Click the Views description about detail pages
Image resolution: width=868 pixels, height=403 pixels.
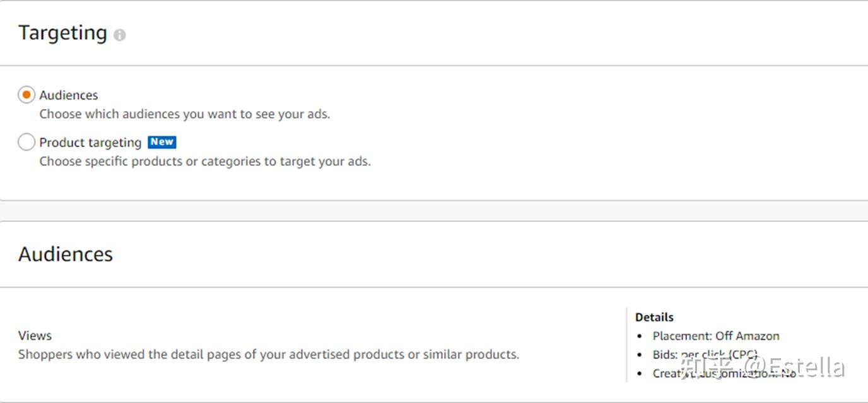(269, 354)
